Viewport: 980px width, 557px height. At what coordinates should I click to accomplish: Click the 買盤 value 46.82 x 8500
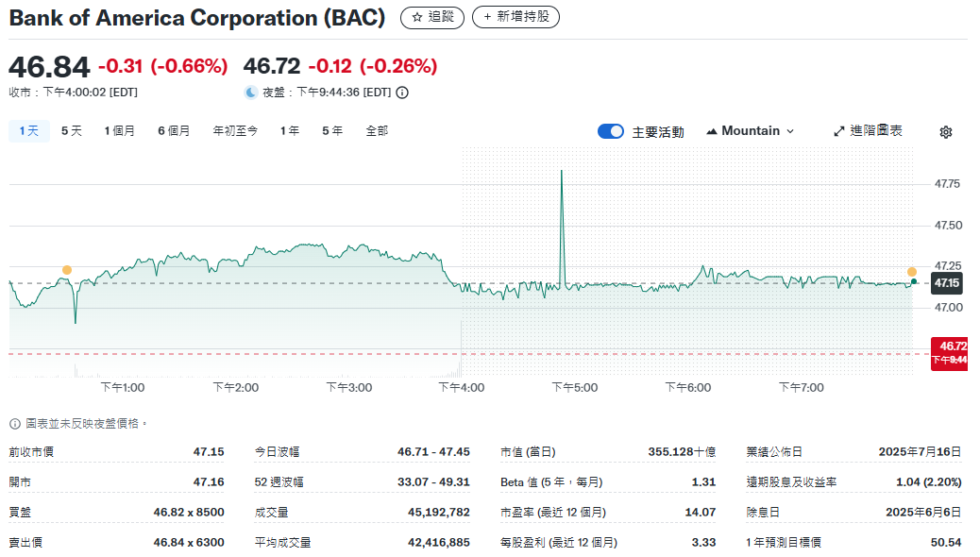click(189, 512)
